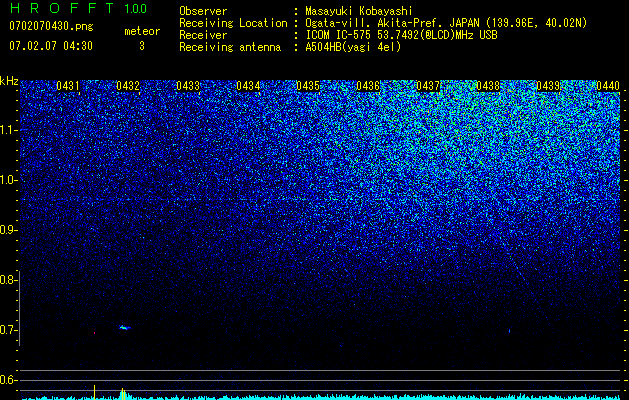This screenshot has height=400, width=629.
Task: Click the 0440 time marker
Action: 608,86
